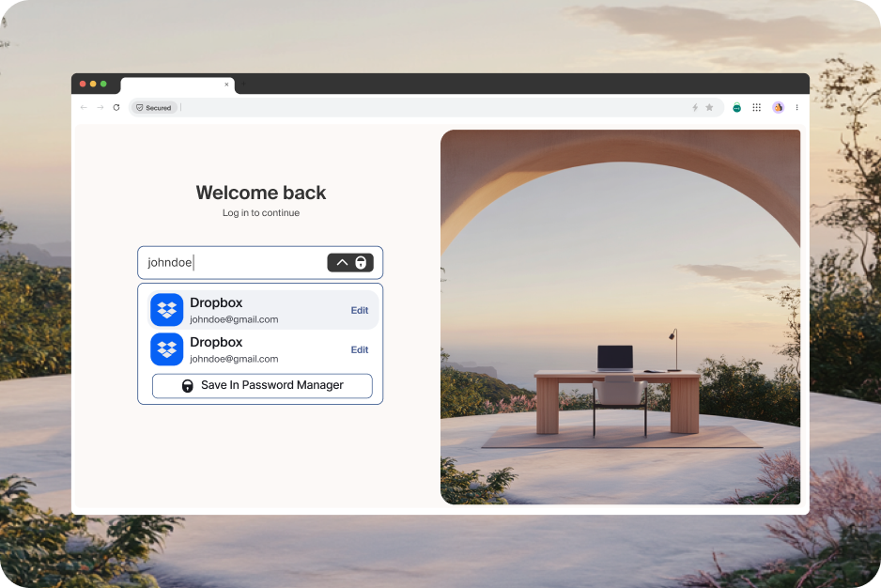This screenshot has height=588, width=881.
Task: Click Save In Password Manager button
Action: tap(262, 386)
